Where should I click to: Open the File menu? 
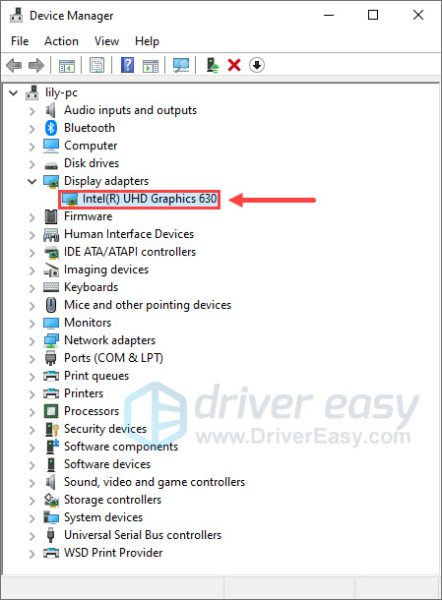pyautogui.click(x=20, y=41)
